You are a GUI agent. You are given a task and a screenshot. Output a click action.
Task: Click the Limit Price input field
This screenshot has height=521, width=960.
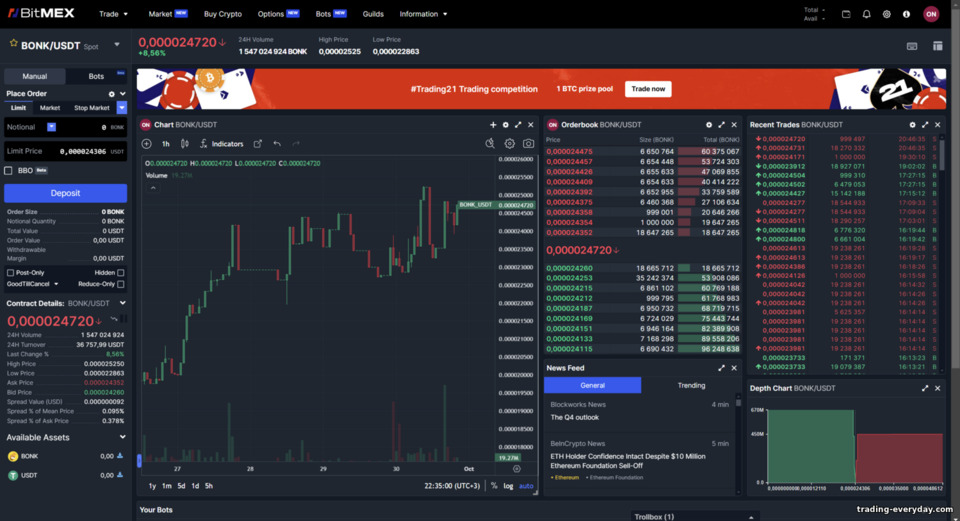pos(66,151)
